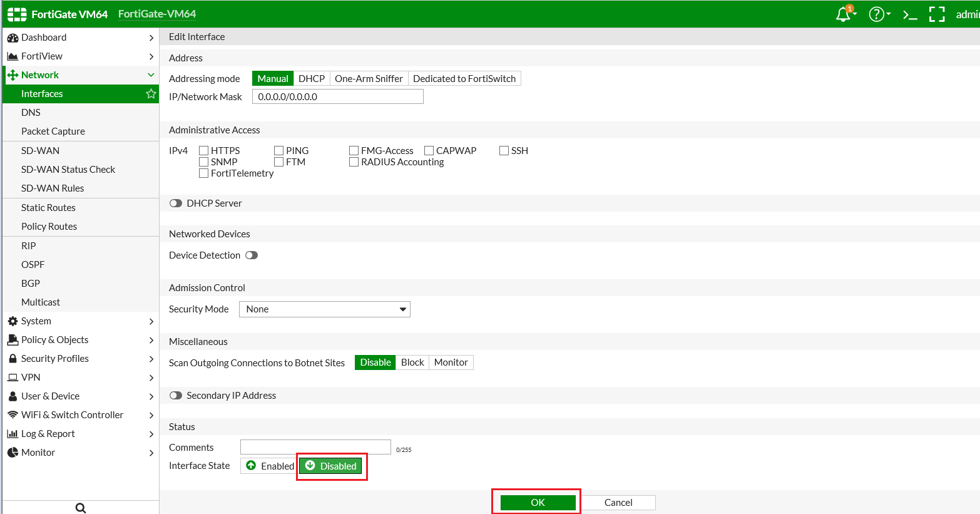Open the search magnifier at sidebar bottom
This screenshot has width=980, height=514.
[x=80, y=507]
